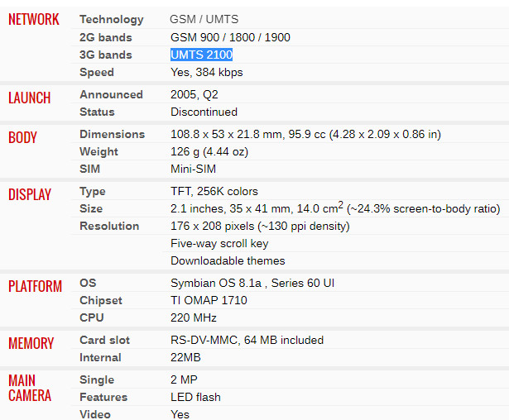Open the OS label link

88,283
